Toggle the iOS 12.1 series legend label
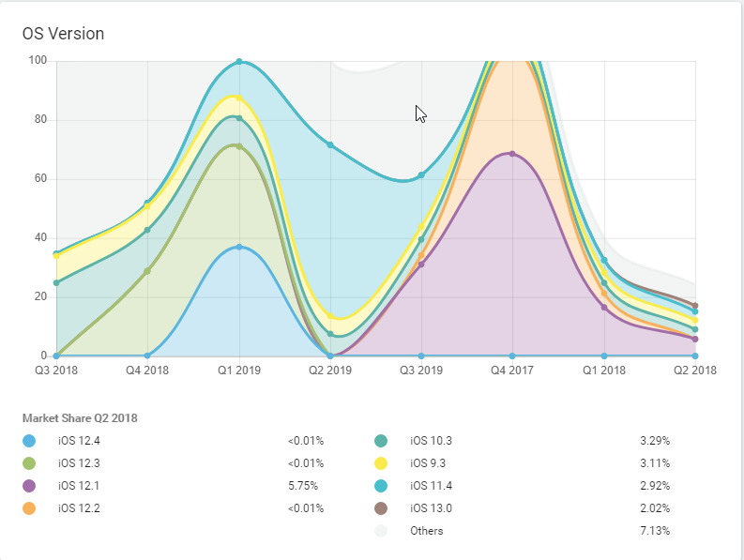 [x=79, y=486]
